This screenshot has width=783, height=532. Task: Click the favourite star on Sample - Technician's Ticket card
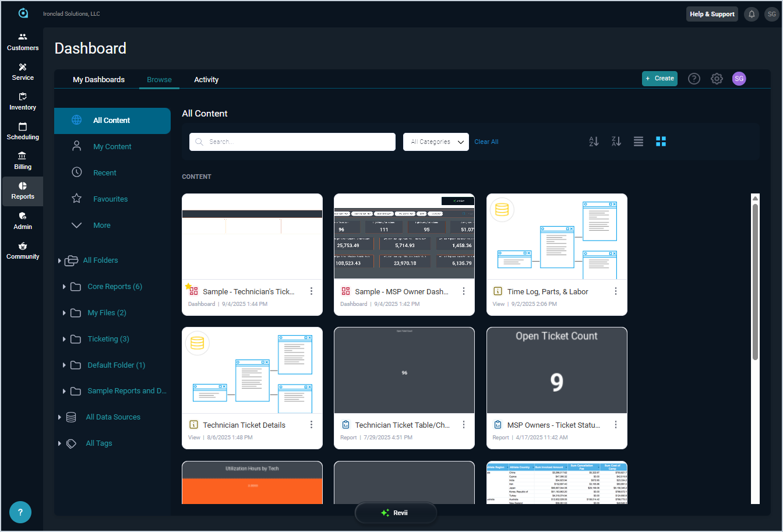[x=188, y=287]
